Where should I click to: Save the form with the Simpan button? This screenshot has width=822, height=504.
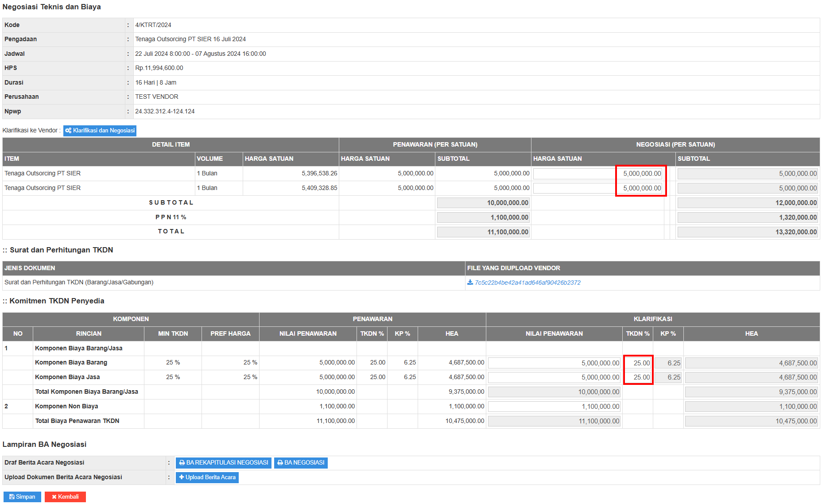[22, 497]
